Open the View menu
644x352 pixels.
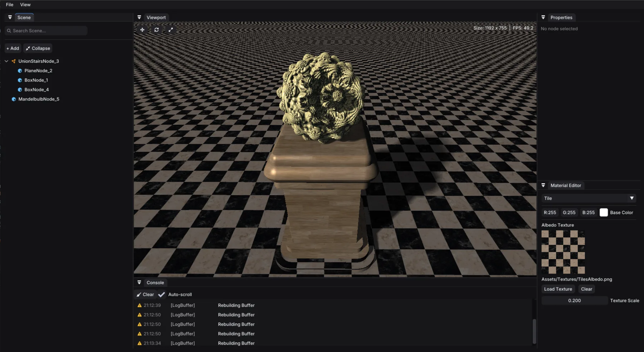25,5
